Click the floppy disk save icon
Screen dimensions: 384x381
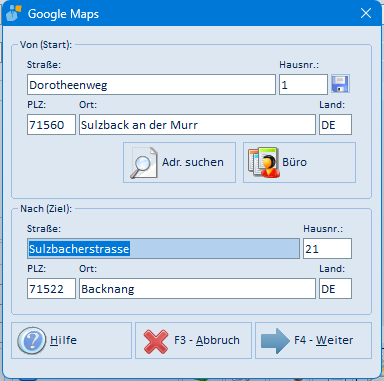[340, 84]
